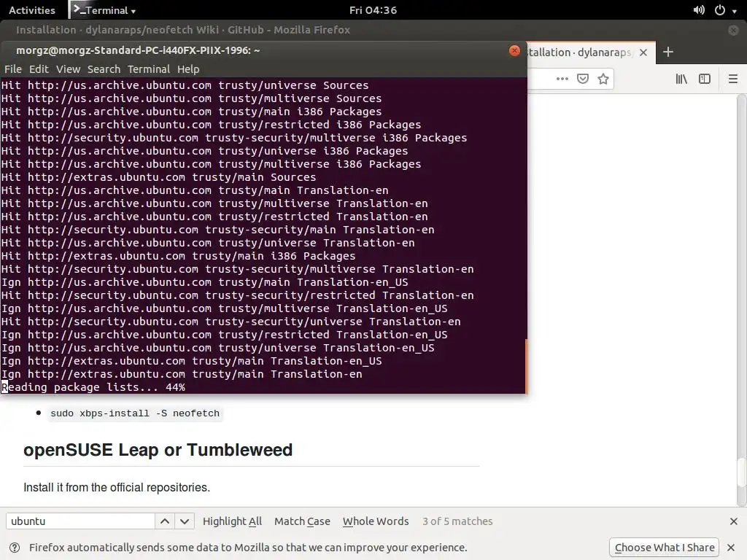
Task: Click 'Reading package lists... 44%' terminal line
Action: 93,387
